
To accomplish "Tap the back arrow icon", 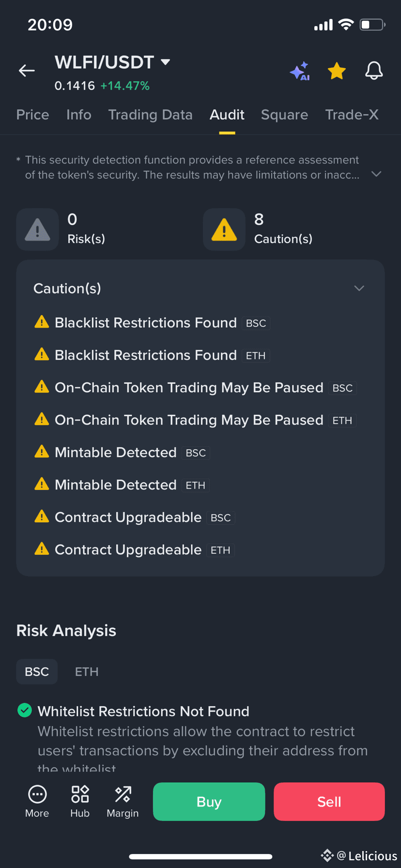I will (27, 71).
